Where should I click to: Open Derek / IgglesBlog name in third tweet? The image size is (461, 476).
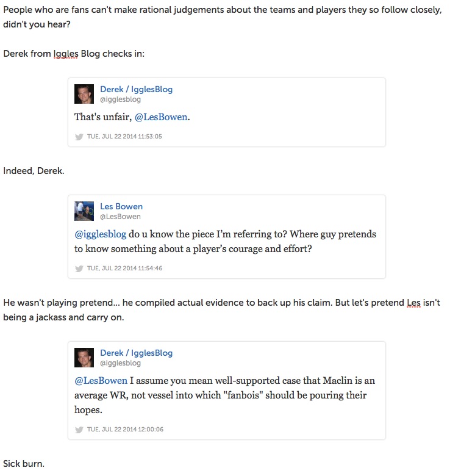tap(136, 353)
